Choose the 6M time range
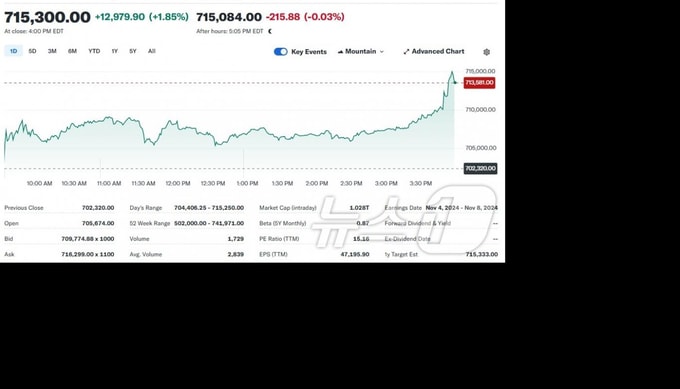The width and height of the screenshot is (680, 389). coord(72,51)
